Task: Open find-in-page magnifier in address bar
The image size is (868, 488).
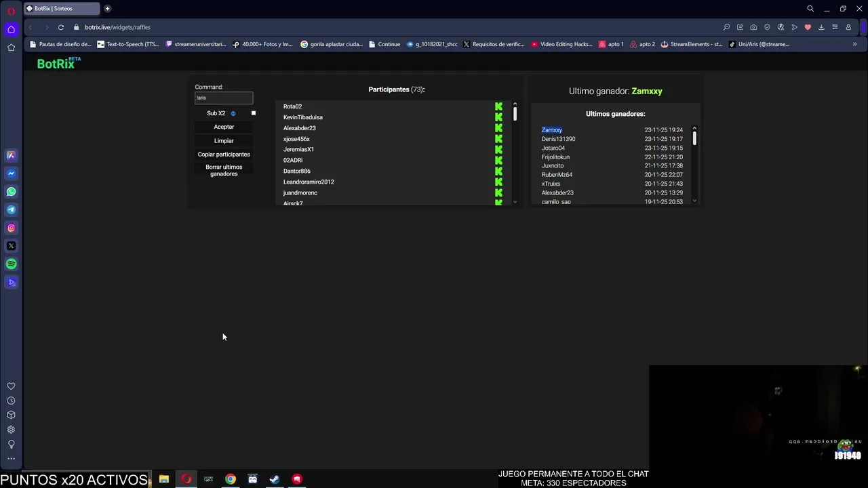Action: coord(726,27)
